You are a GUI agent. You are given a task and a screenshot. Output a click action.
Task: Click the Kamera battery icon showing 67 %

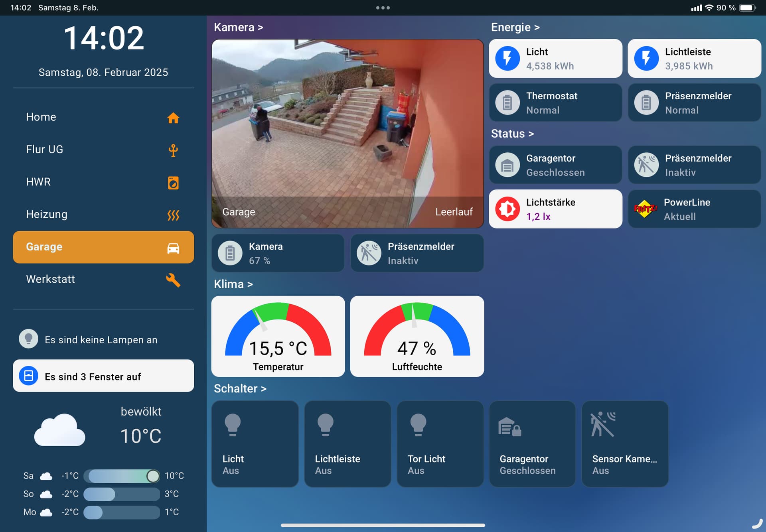pyautogui.click(x=230, y=253)
